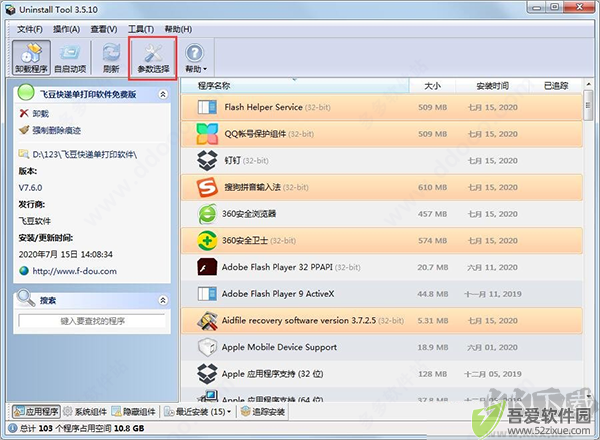Sort by the 大小 column header

tap(432, 86)
